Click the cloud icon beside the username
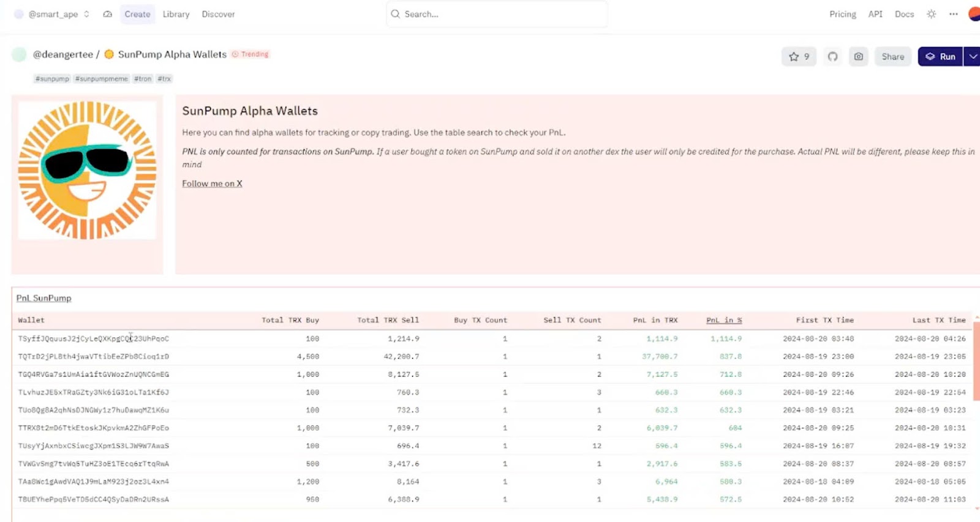 [x=108, y=14]
